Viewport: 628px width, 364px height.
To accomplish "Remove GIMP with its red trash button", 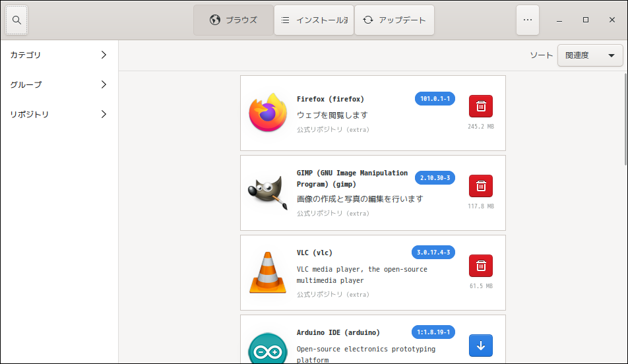I will [481, 186].
